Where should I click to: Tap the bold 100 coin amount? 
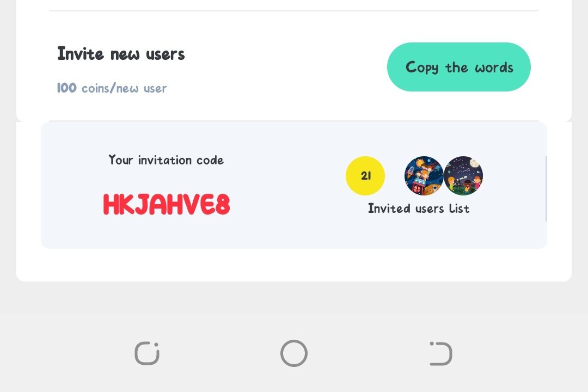click(x=67, y=88)
